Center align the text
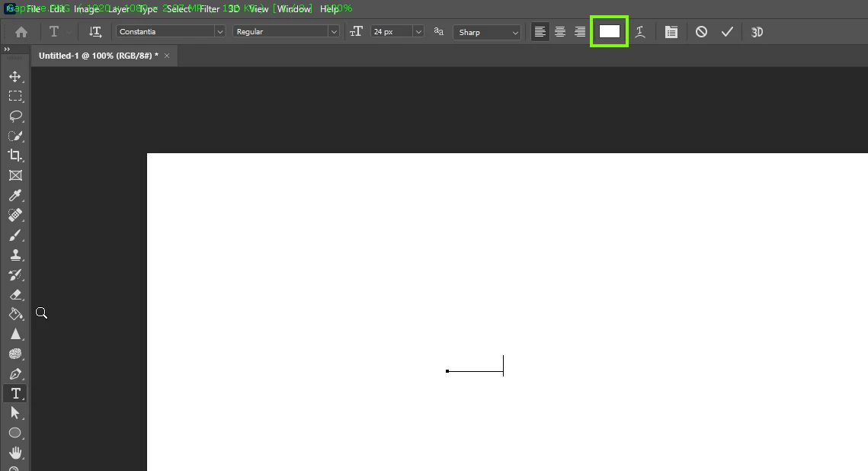This screenshot has height=471, width=868. pos(560,32)
